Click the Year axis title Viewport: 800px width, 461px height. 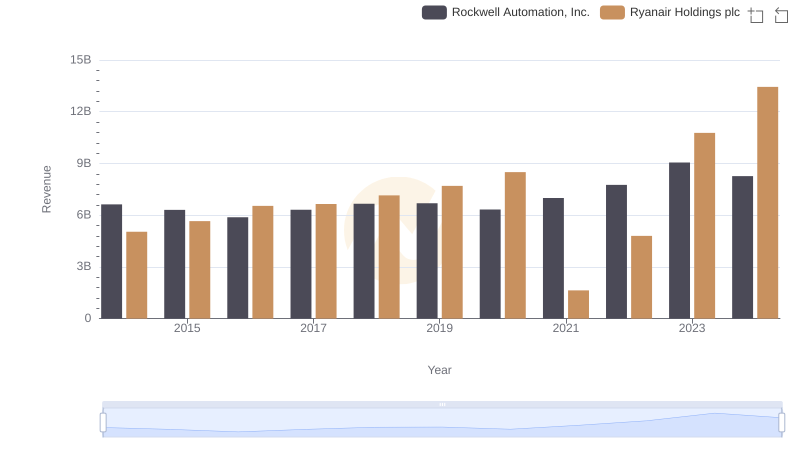(x=439, y=370)
